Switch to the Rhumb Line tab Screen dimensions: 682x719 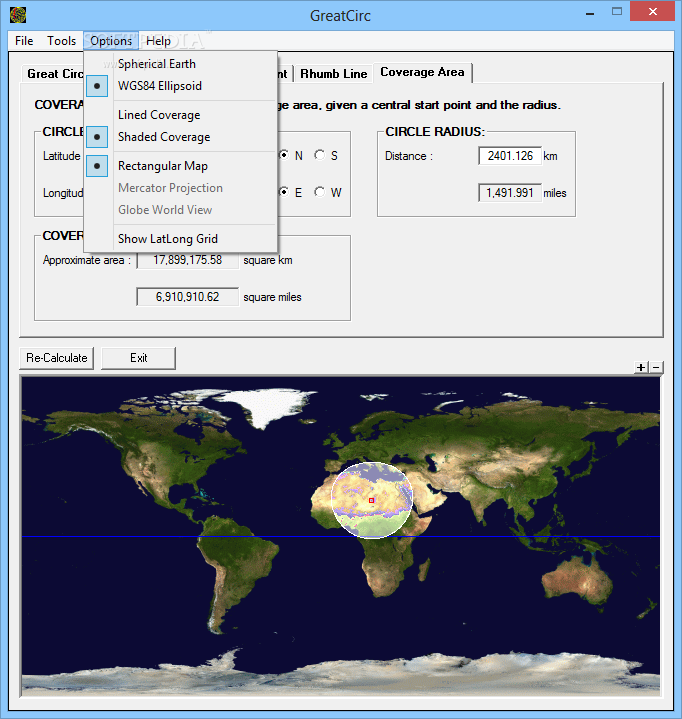point(333,74)
